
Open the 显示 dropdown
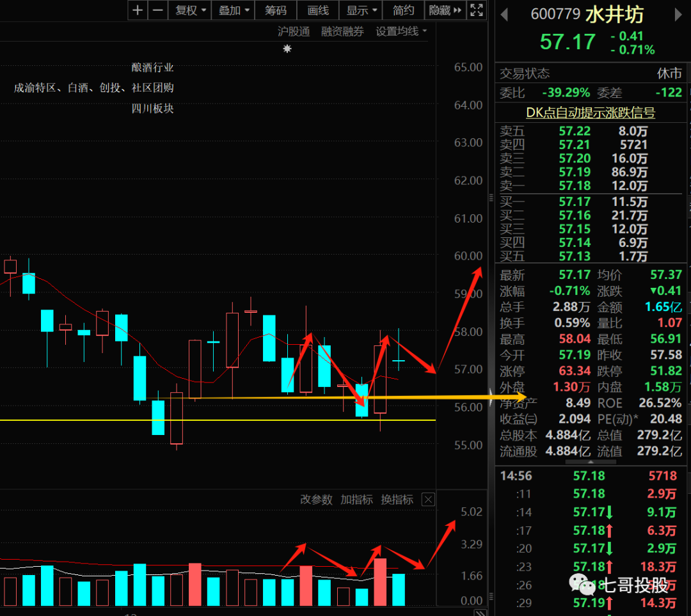tap(361, 10)
